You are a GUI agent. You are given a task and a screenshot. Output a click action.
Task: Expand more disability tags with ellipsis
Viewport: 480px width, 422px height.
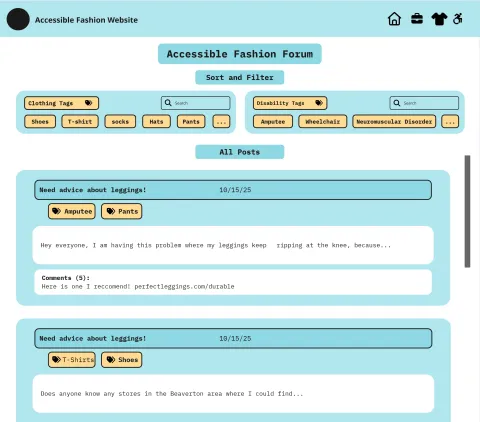tap(450, 122)
